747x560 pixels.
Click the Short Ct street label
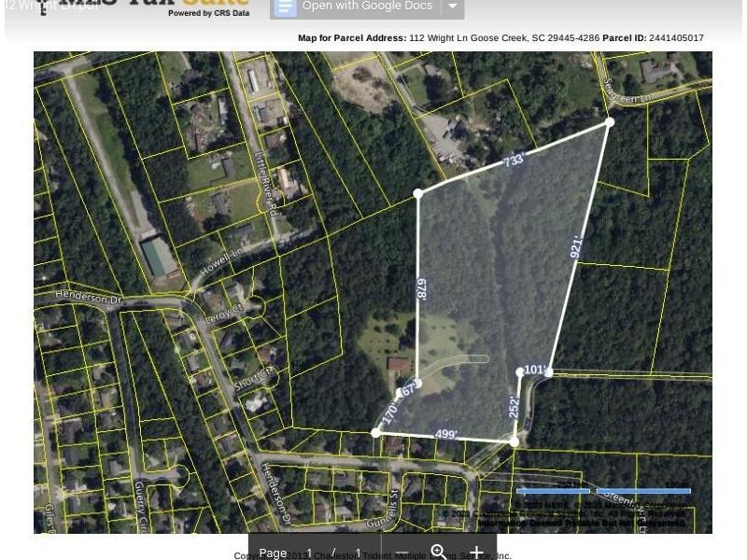[x=255, y=380]
